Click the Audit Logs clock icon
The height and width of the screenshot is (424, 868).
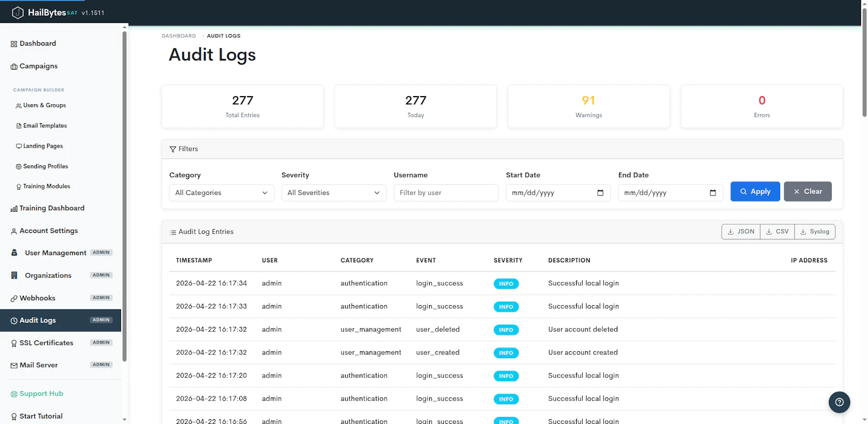point(14,321)
